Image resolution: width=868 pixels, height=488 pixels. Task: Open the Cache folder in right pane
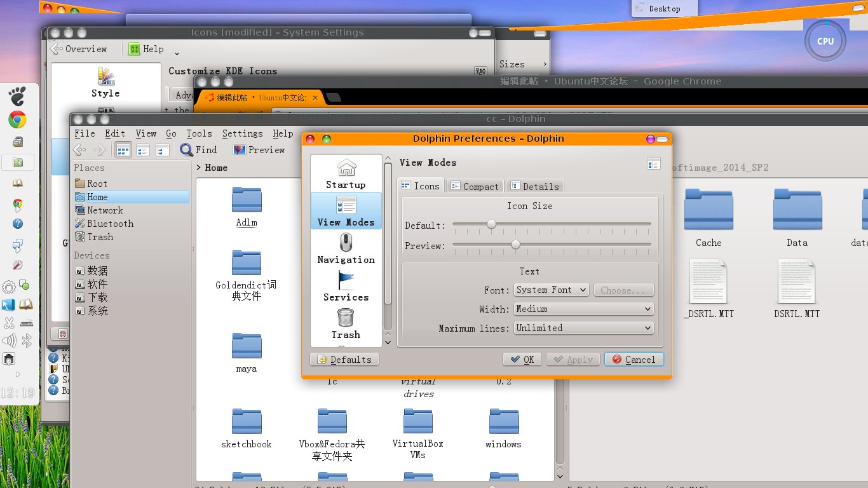(x=709, y=217)
